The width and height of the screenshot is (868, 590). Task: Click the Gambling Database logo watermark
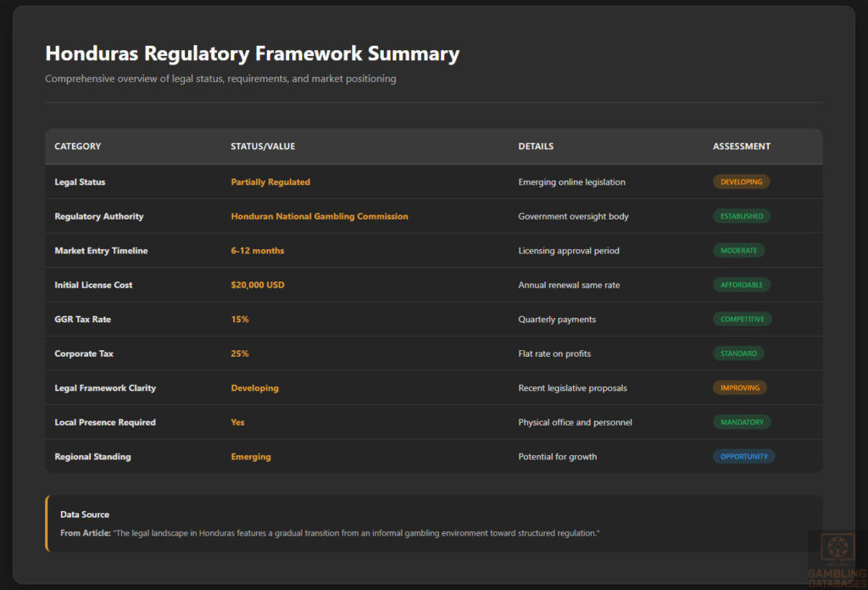837,551
